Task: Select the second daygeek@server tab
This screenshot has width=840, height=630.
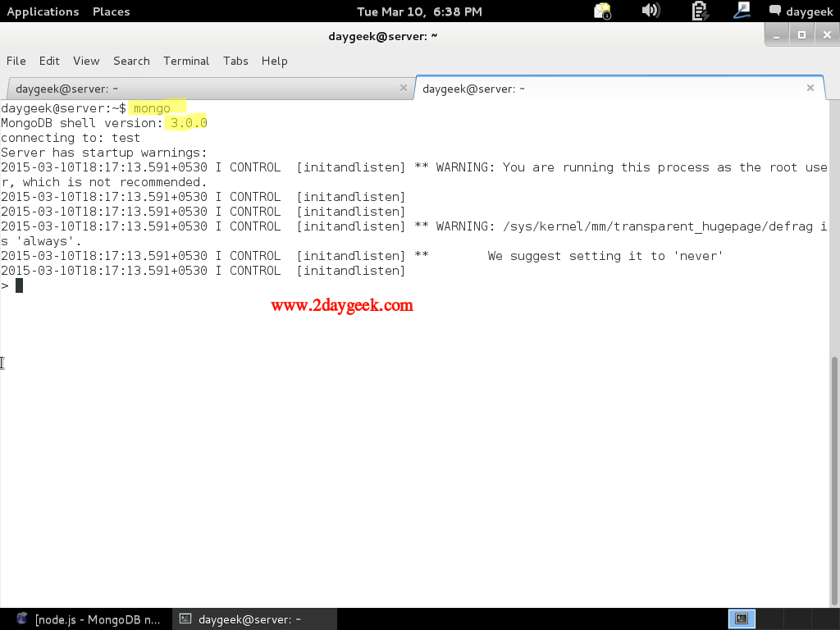Action: coord(619,88)
